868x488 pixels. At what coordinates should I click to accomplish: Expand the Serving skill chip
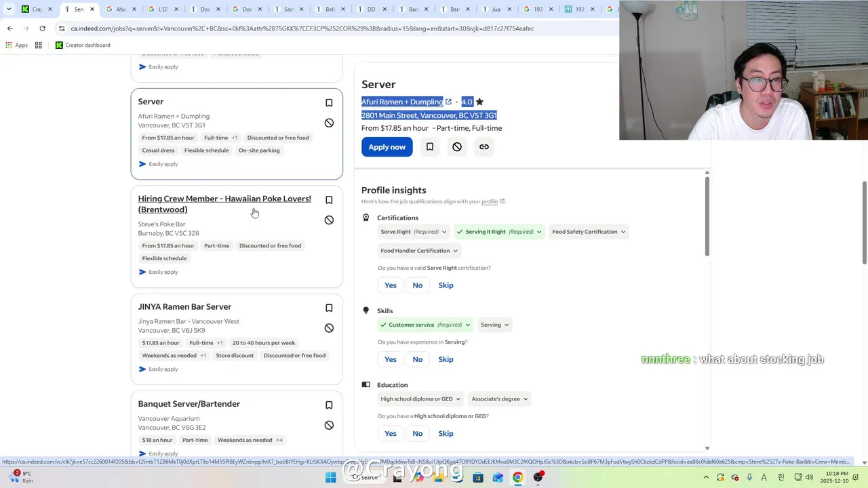click(495, 325)
